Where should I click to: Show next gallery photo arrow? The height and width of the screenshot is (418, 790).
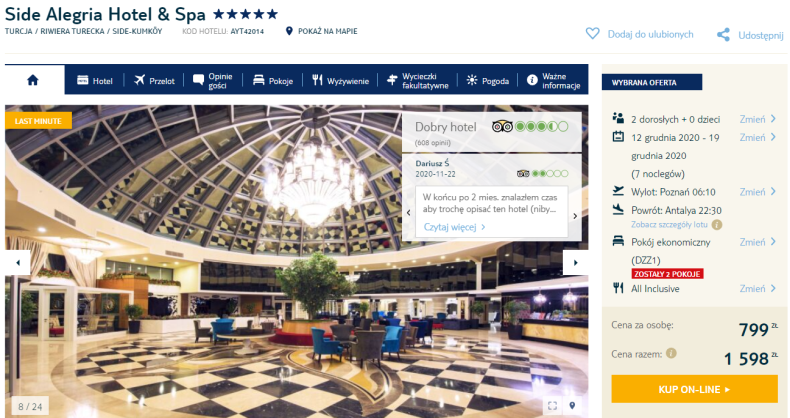[x=575, y=262]
